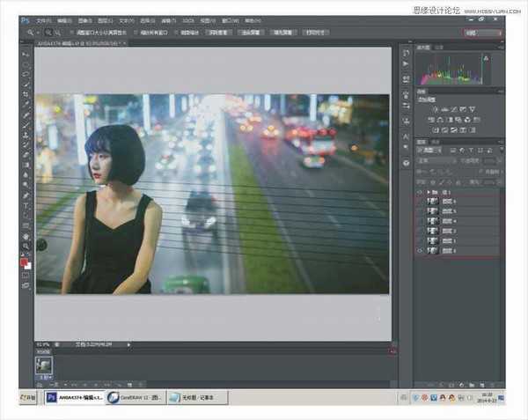The width and height of the screenshot is (528, 420).
Task: Select the Zoom tool in the toolbox
Action: (x=26, y=246)
